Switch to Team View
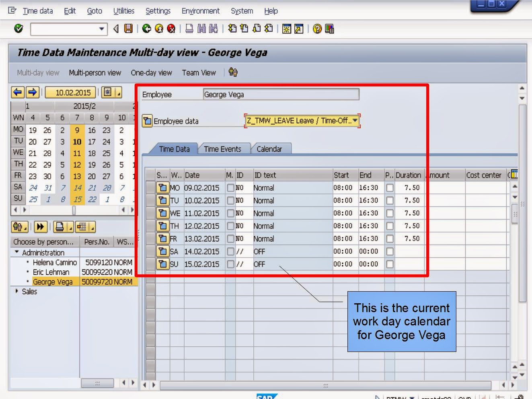Viewport: 532px width, 399px height. [198, 72]
